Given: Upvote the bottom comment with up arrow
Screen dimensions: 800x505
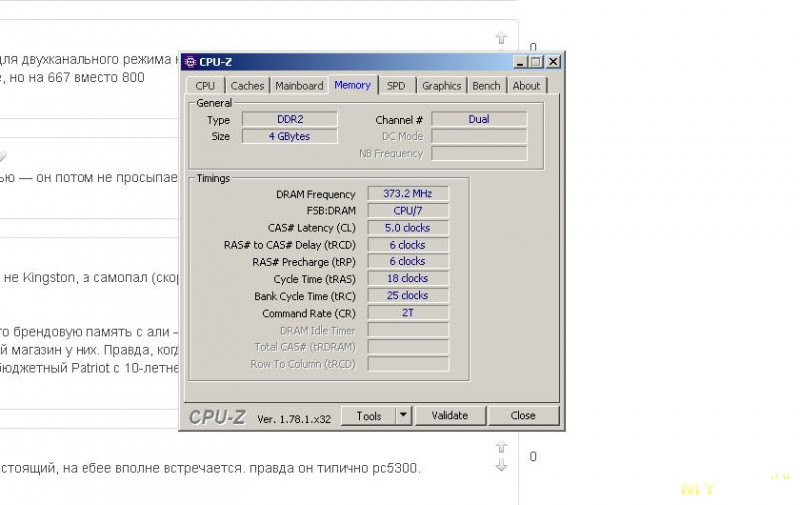Looking at the screenshot, I should 501,447.
